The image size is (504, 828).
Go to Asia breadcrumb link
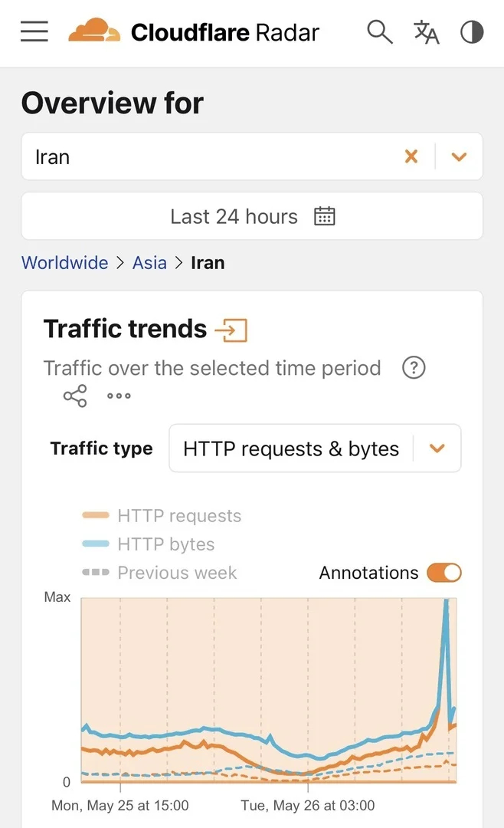[x=149, y=262]
